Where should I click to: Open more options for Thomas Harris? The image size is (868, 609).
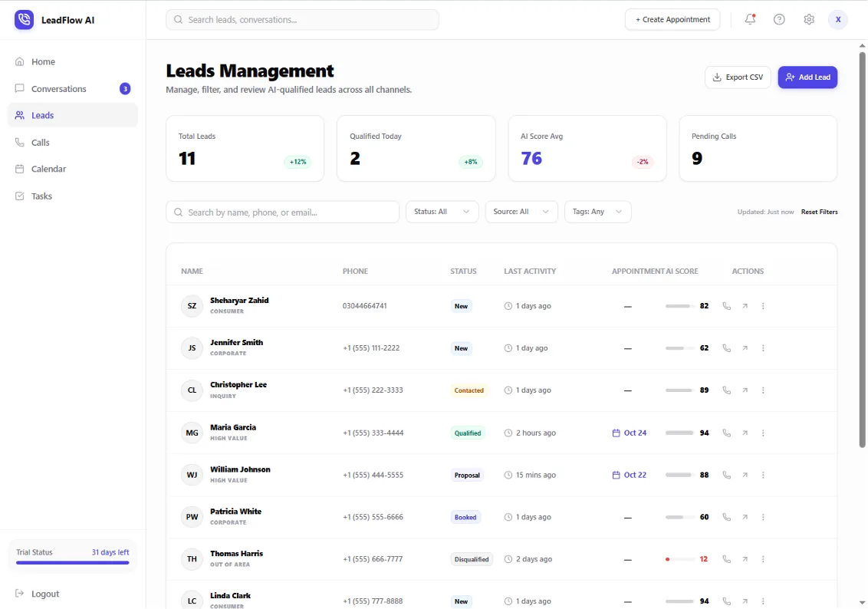764,559
